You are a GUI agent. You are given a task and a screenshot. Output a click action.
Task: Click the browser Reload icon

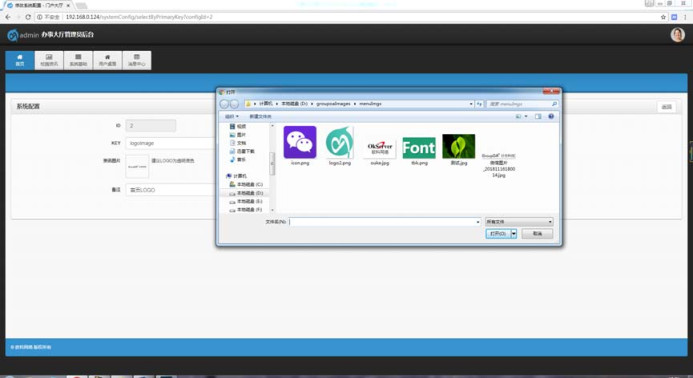(28, 17)
